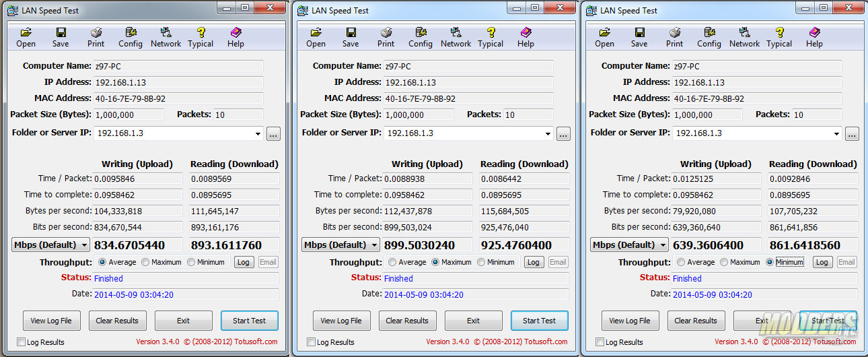This screenshot has height=357, width=868.
Task: Click Print icon in left window toolbar
Action: (96, 37)
